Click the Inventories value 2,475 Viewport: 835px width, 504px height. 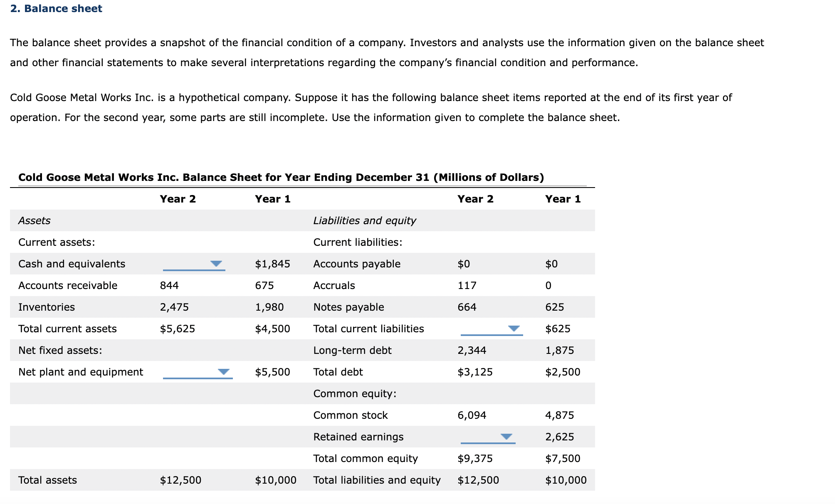pyautogui.click(x=174, y=307)
